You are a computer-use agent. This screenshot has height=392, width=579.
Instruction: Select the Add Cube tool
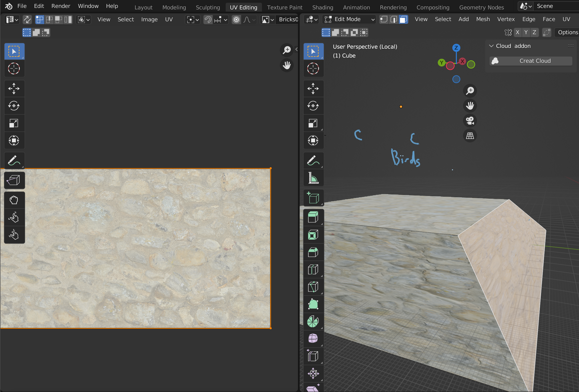click(x=313, y=198)
